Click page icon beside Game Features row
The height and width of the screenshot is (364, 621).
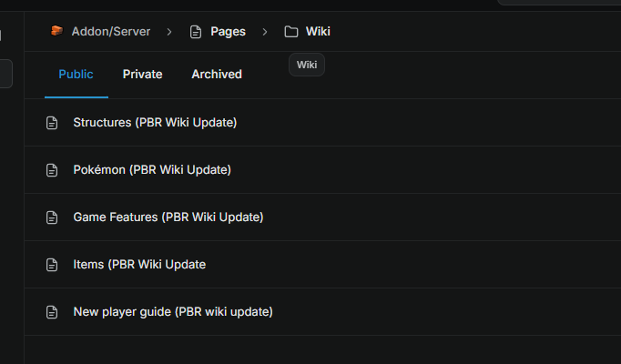click(52, 217)
